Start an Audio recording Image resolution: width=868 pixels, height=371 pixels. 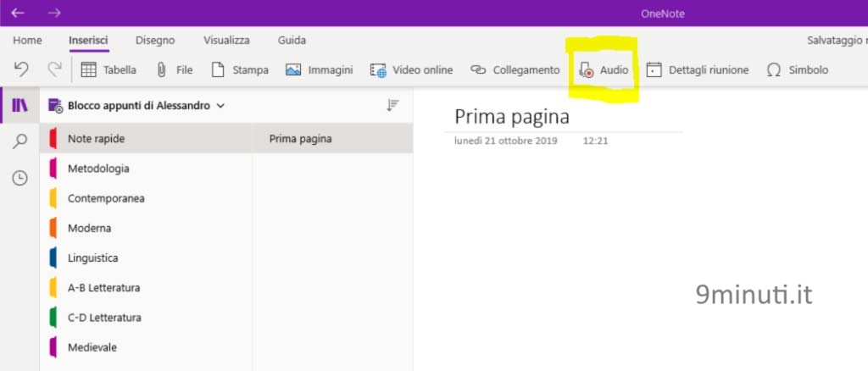[604, 70]
